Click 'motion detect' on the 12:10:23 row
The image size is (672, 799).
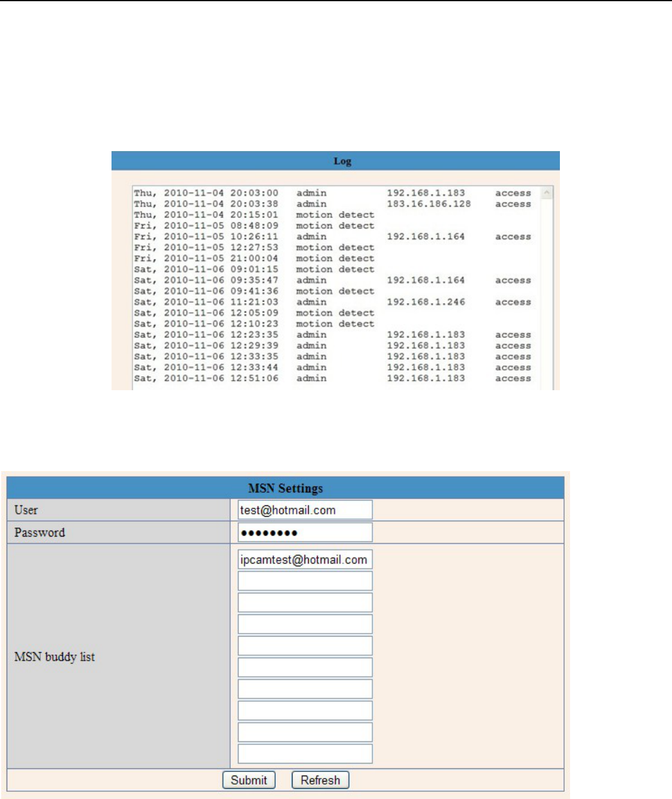335,324
